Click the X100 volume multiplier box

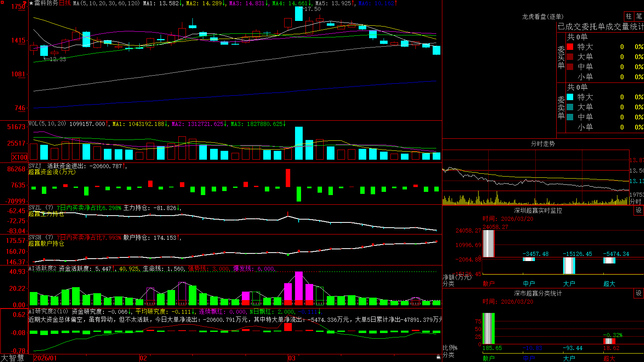coord(20,157)
